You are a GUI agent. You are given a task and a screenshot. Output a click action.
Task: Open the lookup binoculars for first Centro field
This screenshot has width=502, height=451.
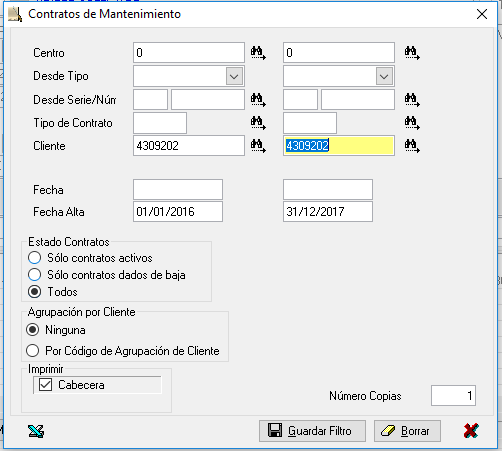(x=258, y=53)
